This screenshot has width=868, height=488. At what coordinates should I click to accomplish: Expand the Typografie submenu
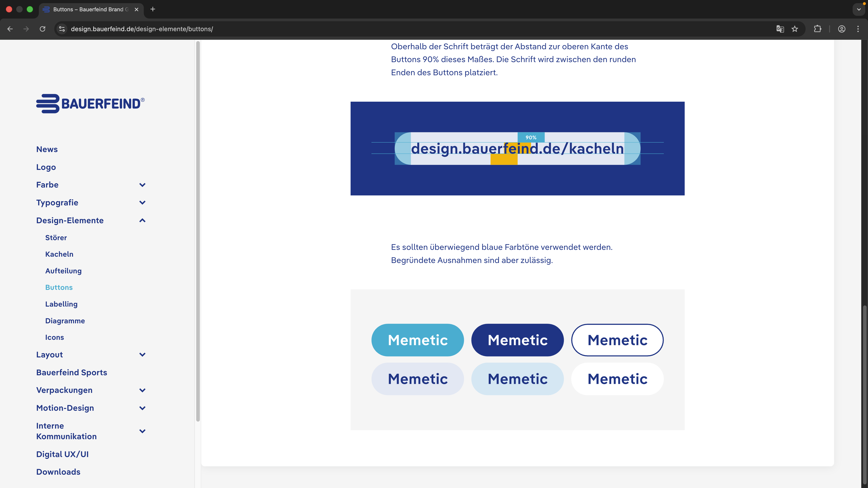pos(143,203)
